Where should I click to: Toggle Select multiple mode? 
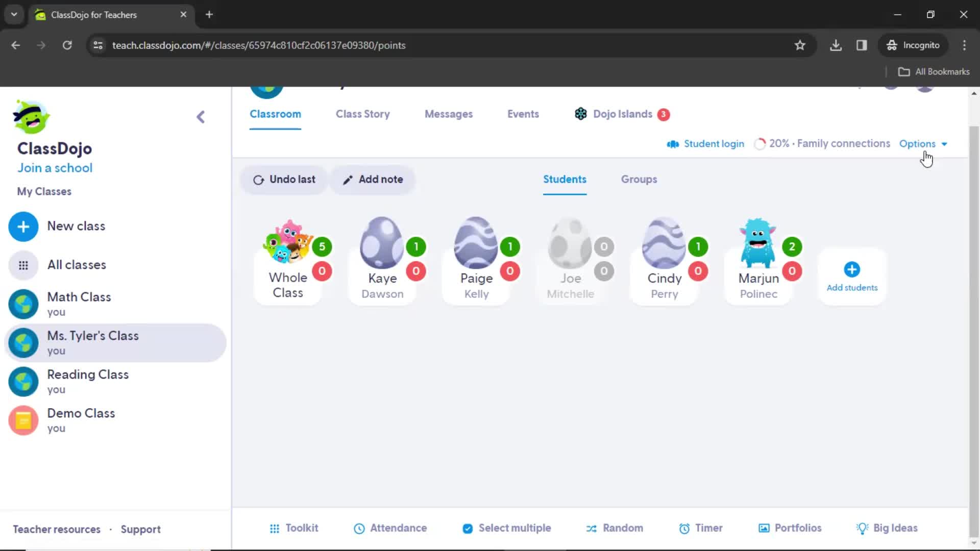(x=507, y=528)
